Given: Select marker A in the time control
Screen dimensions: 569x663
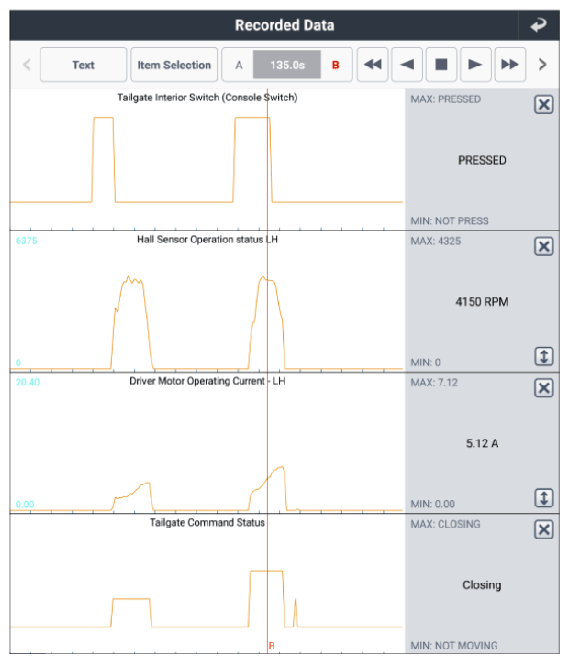Looking at the screenshot, I should coord(239,65).
